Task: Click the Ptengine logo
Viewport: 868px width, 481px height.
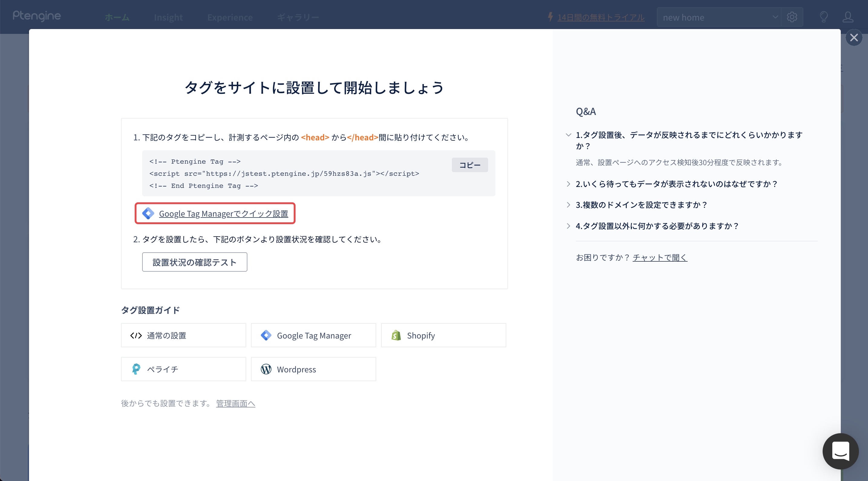Action: pos(37,16)
